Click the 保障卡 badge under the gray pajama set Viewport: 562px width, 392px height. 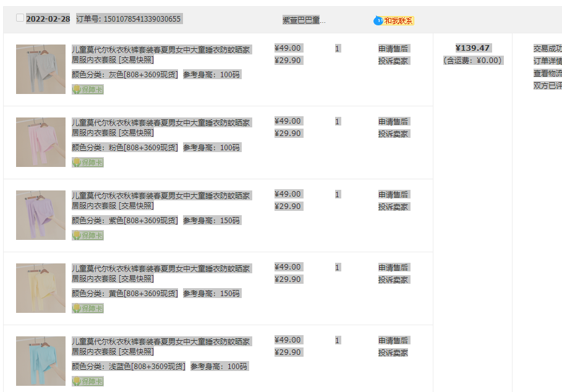coord(88,90)
